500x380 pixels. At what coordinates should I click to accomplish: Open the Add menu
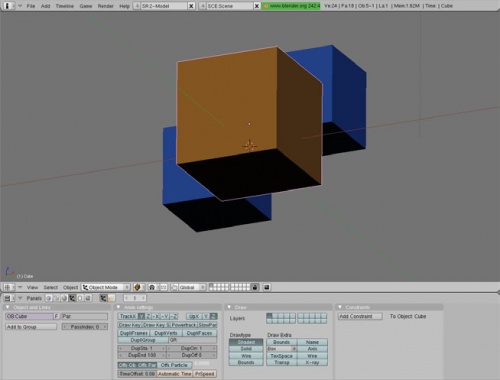tap(45, 6)
